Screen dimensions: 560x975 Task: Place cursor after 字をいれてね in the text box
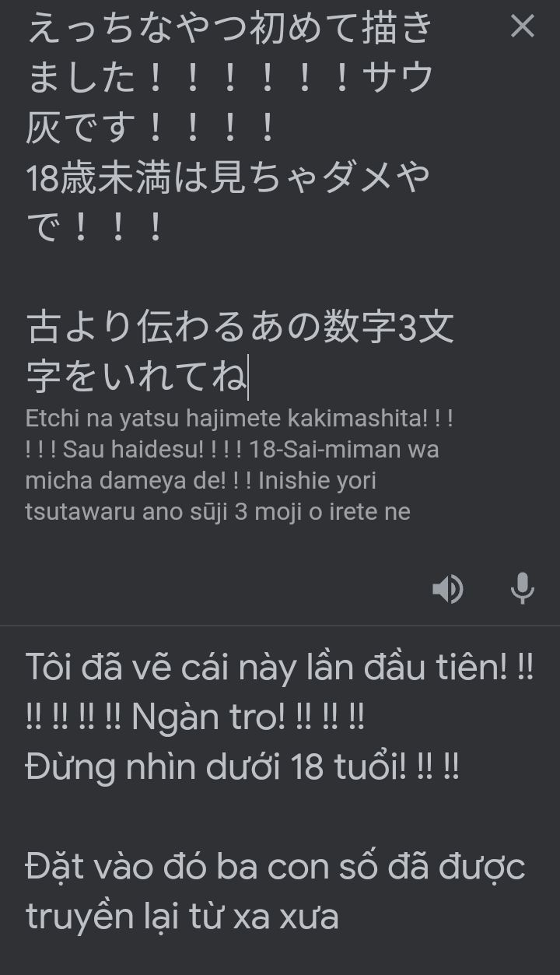pyautogui.click(x=248, y=377)
